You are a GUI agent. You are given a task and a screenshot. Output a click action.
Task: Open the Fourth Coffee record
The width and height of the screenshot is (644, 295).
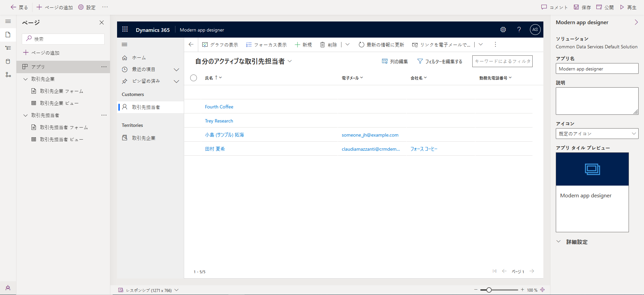point(219,107)
